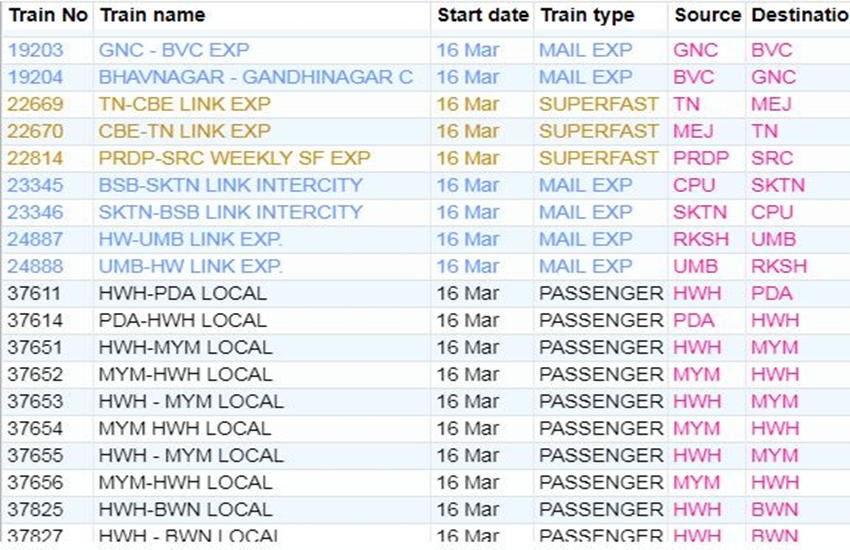Viewport: 850px width, 550px height.
Task: Click PRDP source station code
Action: (x=701, y=158)
